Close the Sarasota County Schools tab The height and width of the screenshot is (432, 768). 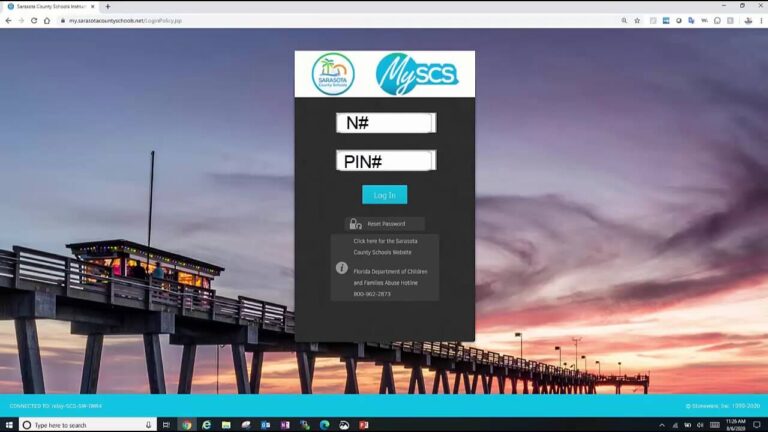(93, 6)
